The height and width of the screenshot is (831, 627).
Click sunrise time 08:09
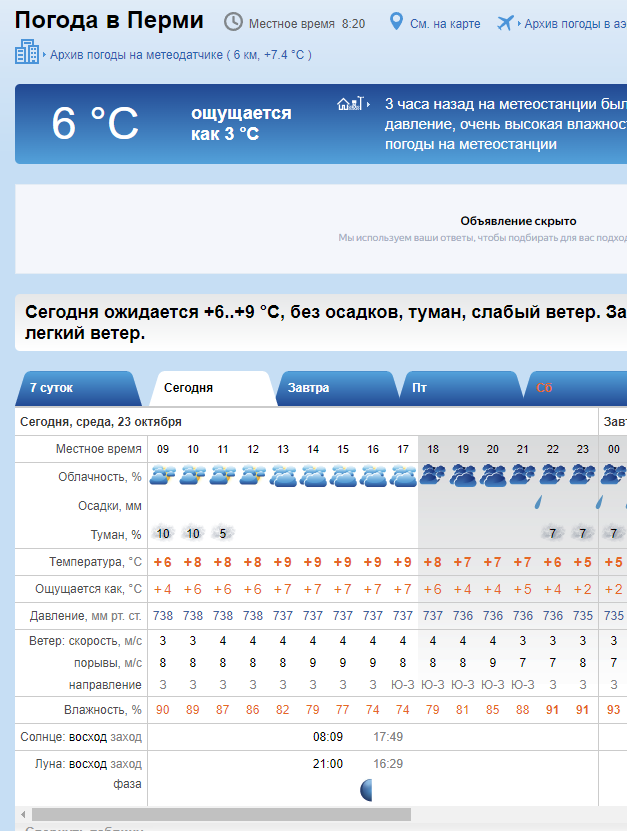click(x=328, y=737)
